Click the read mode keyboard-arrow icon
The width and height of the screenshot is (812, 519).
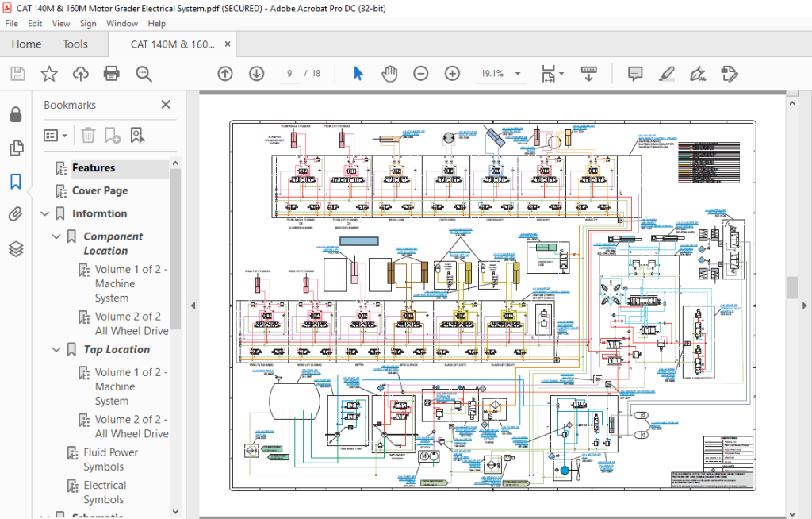tap(589, 74)
